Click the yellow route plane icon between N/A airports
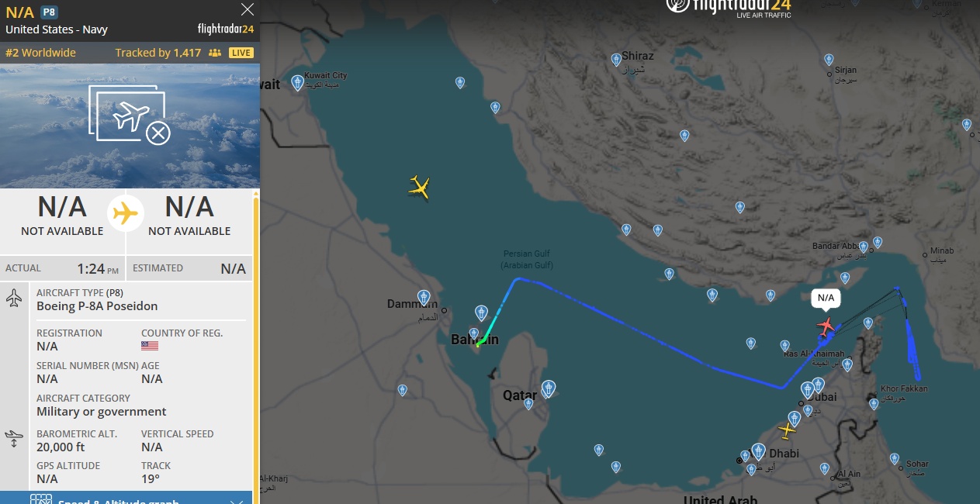Viewport: 980px width, 504px height. [125, 213]
